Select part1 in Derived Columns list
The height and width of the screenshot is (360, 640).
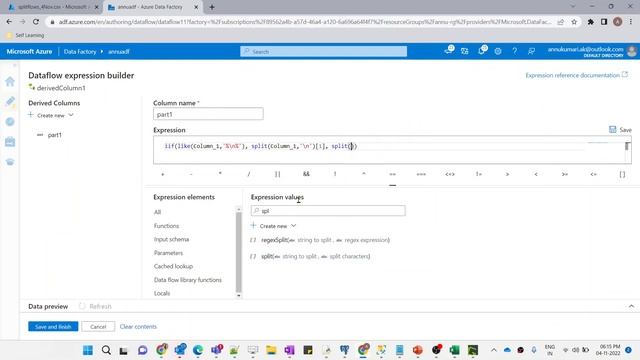pyautogui.click(x=55, y=135)
